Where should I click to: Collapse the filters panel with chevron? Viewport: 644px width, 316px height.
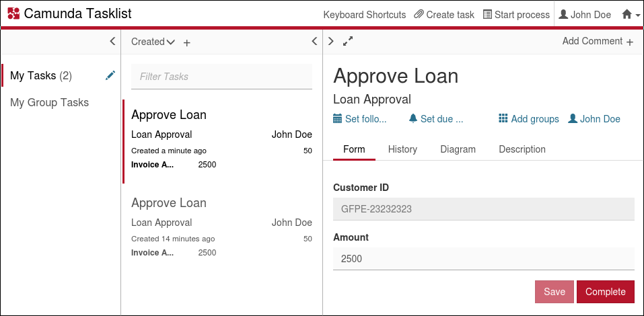pyautogui.click(x=112, y=42)
